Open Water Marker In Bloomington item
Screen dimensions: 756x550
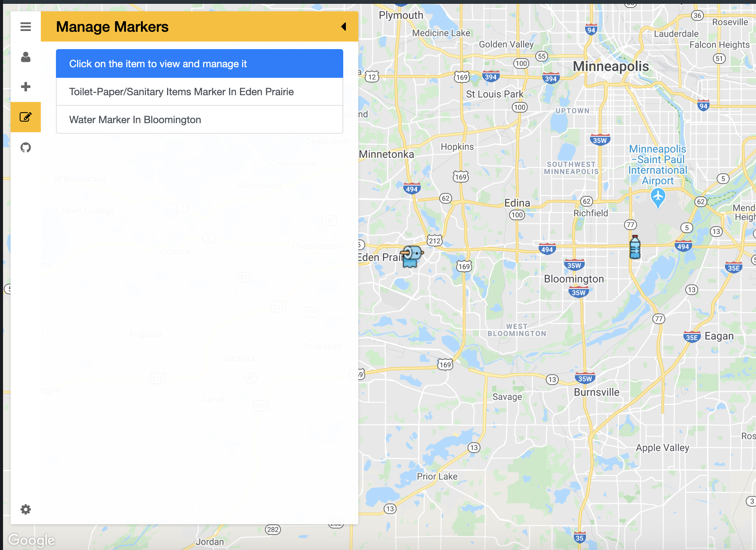tap(200, 120)
